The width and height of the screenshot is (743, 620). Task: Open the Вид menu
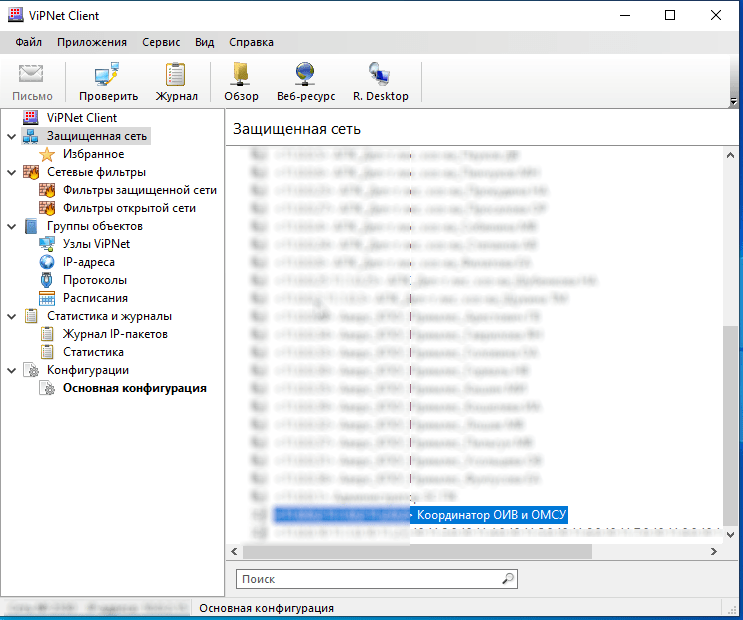pyautogui.click(x=205, y=42)
